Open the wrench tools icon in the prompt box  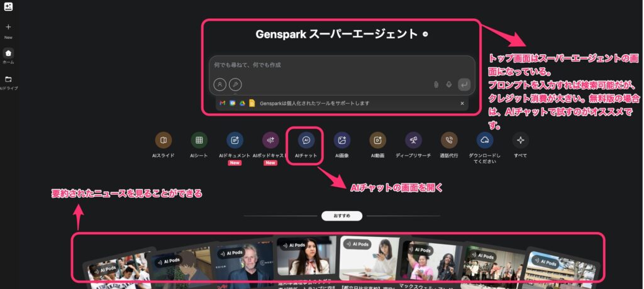tap(235, 85)
